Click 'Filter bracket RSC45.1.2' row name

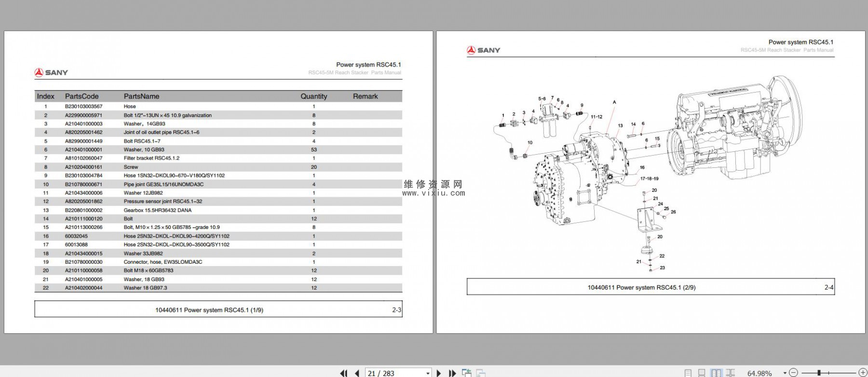click(151, 158)
